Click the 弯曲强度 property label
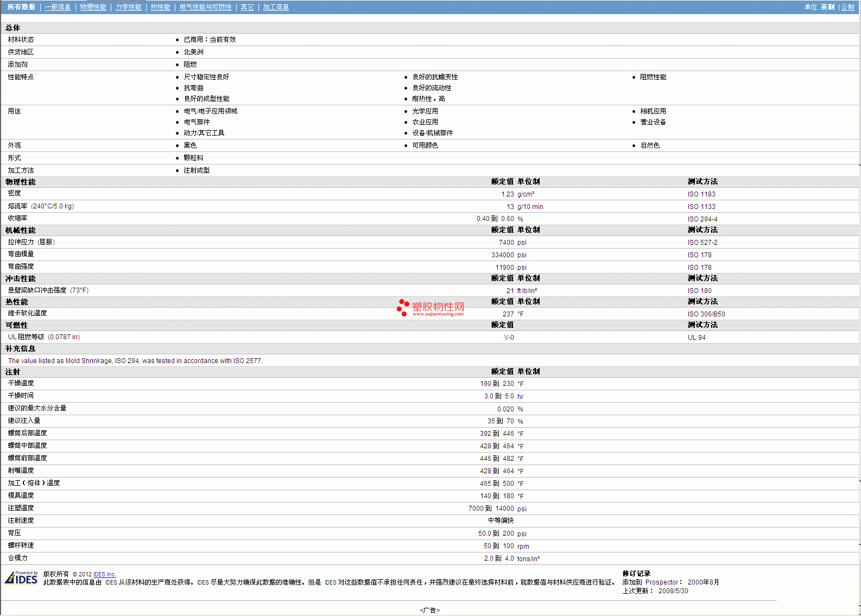Viewport: 861px width, 616px height. (21, 266)
